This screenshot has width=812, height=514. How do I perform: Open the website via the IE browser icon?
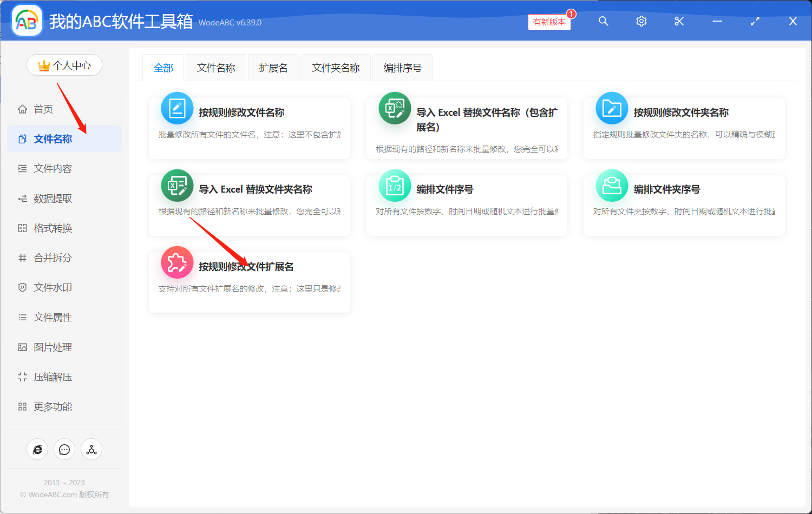37,449
